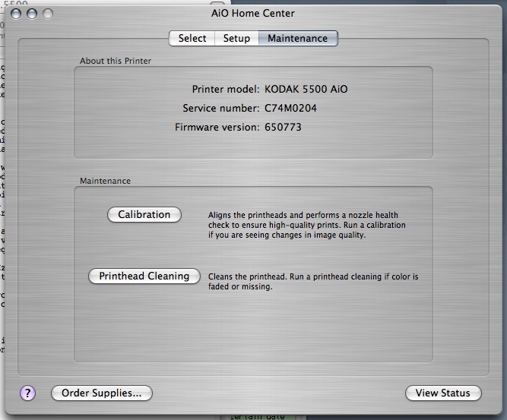Screen dimensions: 507x420
Task: Minimize the window using the middle title button
Action: (33, 14)
